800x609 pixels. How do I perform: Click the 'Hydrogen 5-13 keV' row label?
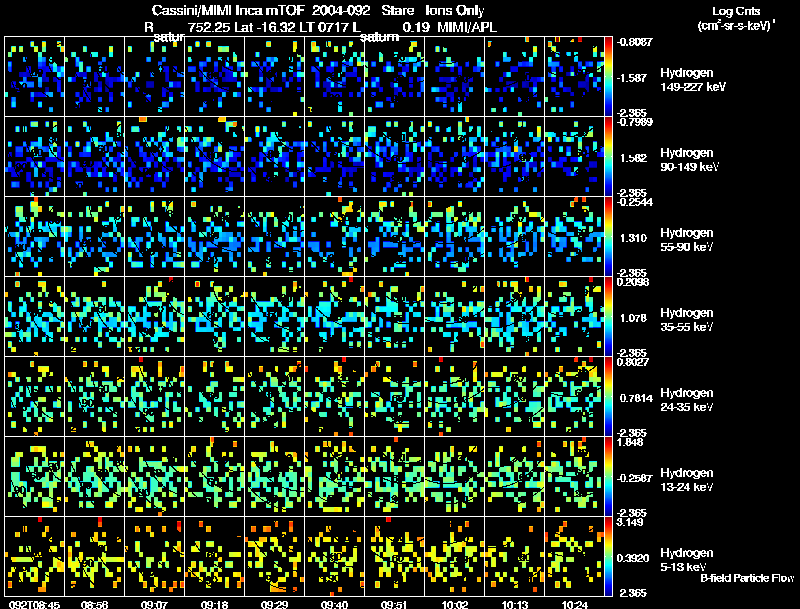pyautogui.click(x=687, y=560)
